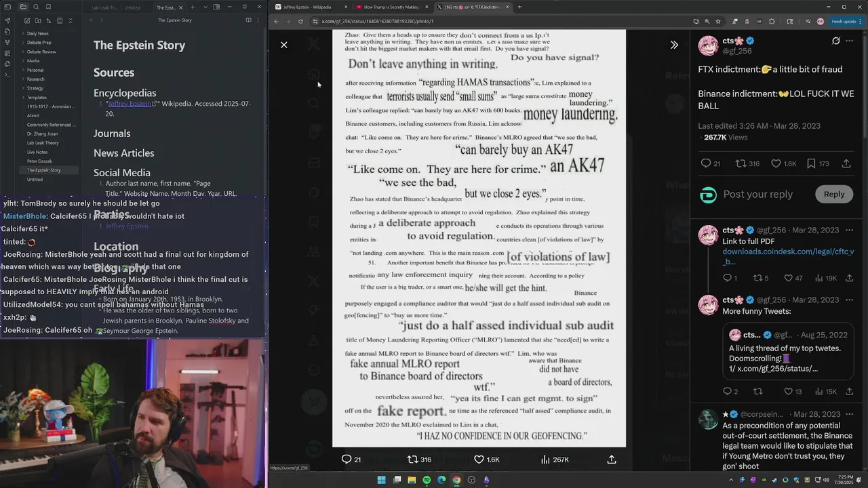Repost the main tweet with 316 reposts
The width and height of the screenshot is (868, 488).
[x=748, y=163]
